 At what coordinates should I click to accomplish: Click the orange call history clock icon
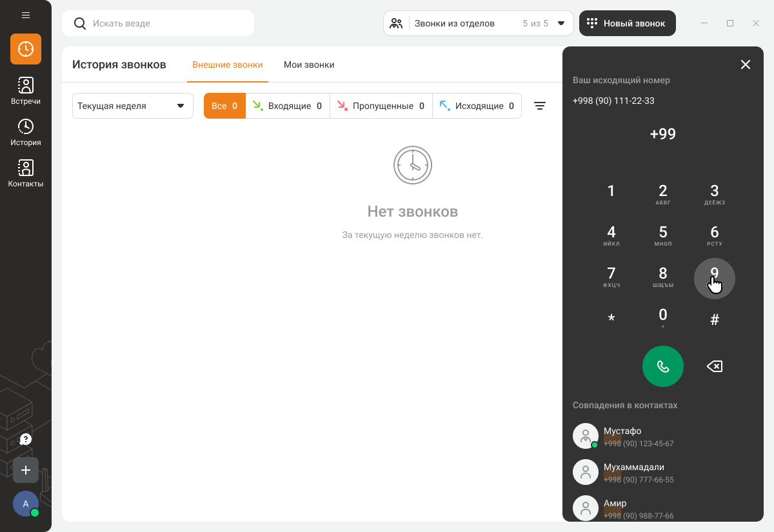pyautogui.click(x=26, y=49)
